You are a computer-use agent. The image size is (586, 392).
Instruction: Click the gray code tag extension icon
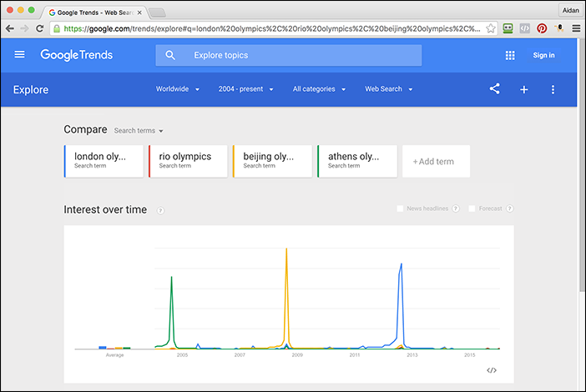coord(525,28)
